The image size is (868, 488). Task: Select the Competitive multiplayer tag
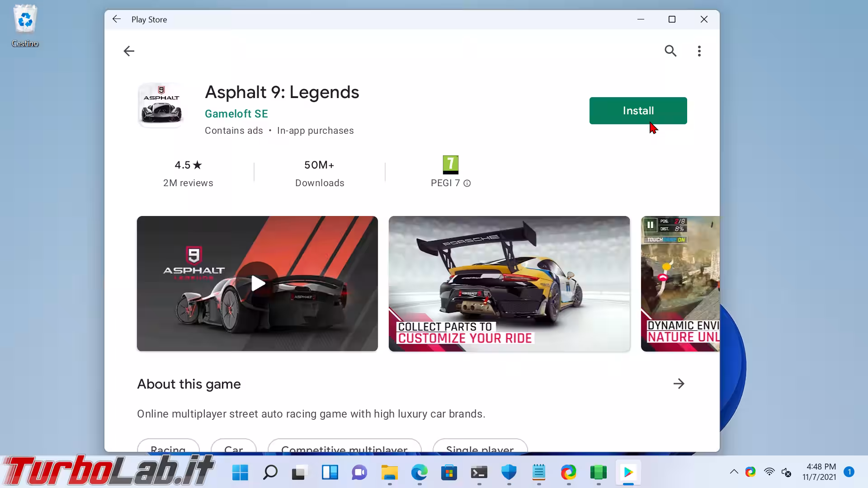344,447
